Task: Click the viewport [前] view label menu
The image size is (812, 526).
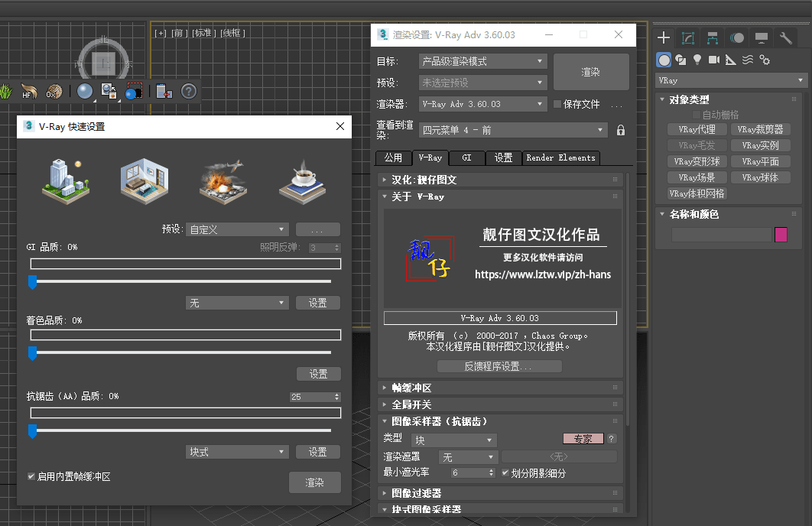Action: [179, 33]
